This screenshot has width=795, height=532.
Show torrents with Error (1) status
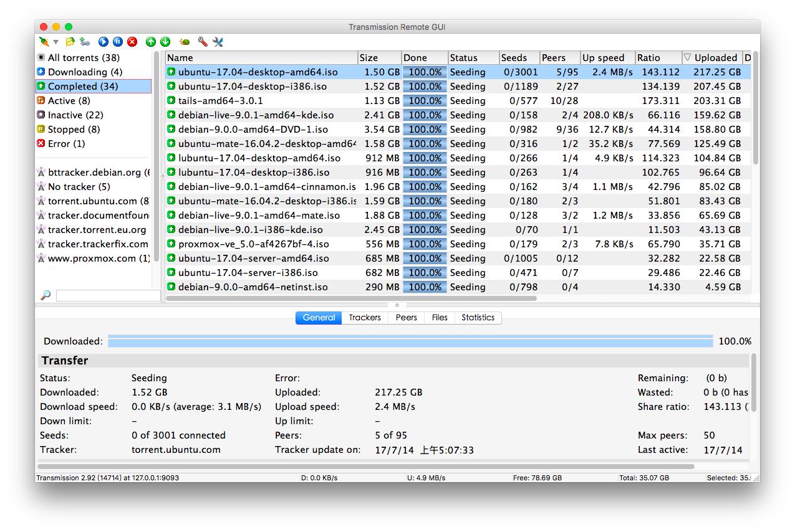point(66,144)
